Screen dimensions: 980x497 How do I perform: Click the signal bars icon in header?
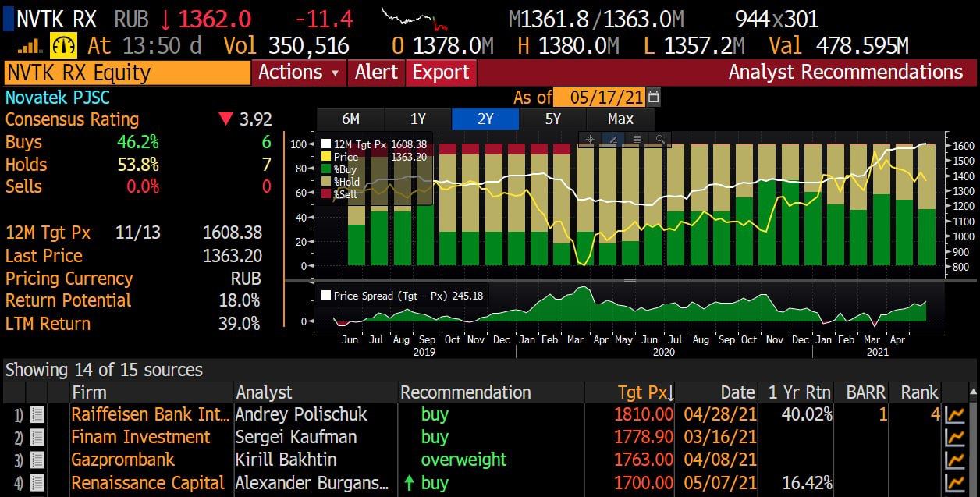30,46
